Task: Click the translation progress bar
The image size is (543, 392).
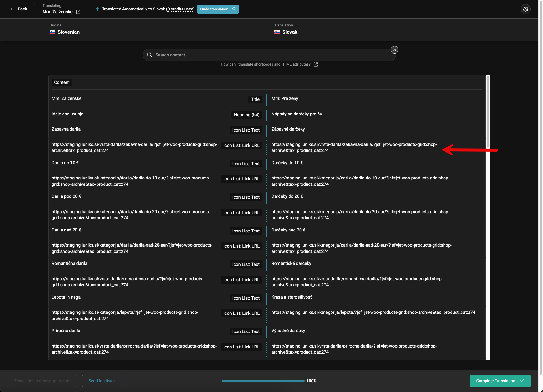Action: point(263,381)
